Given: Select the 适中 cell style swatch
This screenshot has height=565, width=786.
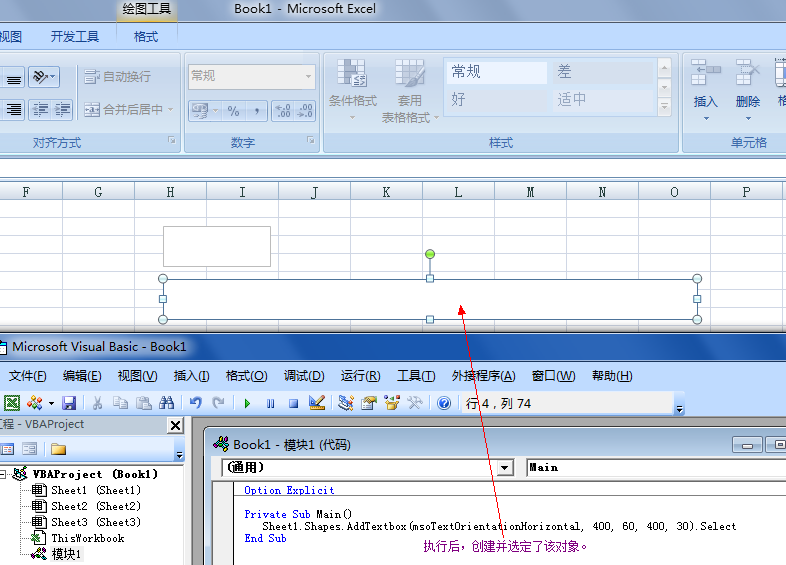Looking at the screenshot, I should [x=603, y=100].
